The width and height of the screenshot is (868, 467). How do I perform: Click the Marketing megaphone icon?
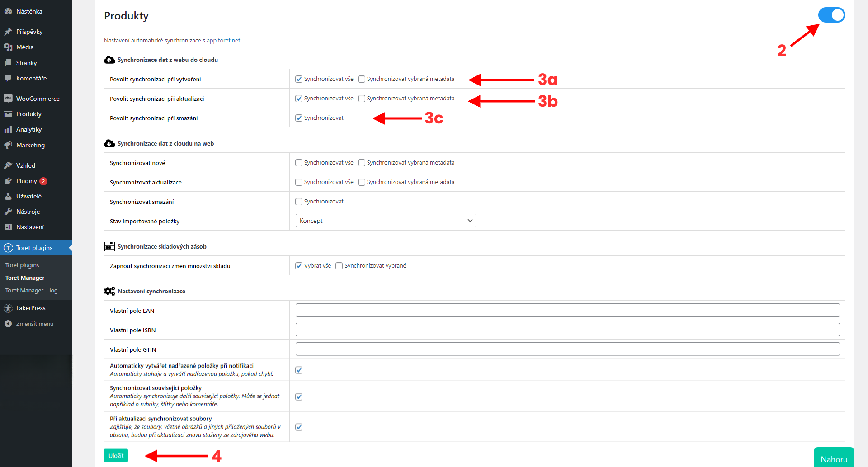(x=8, y=145)
